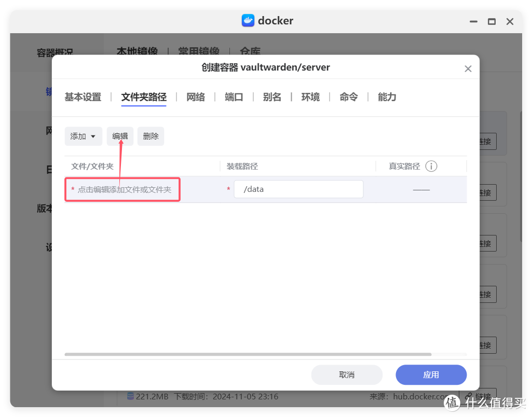This screenshot has width=532, height=417.
Task: Go to the 端口 tab
Action: pyautogui.click(x=234, y=97)
